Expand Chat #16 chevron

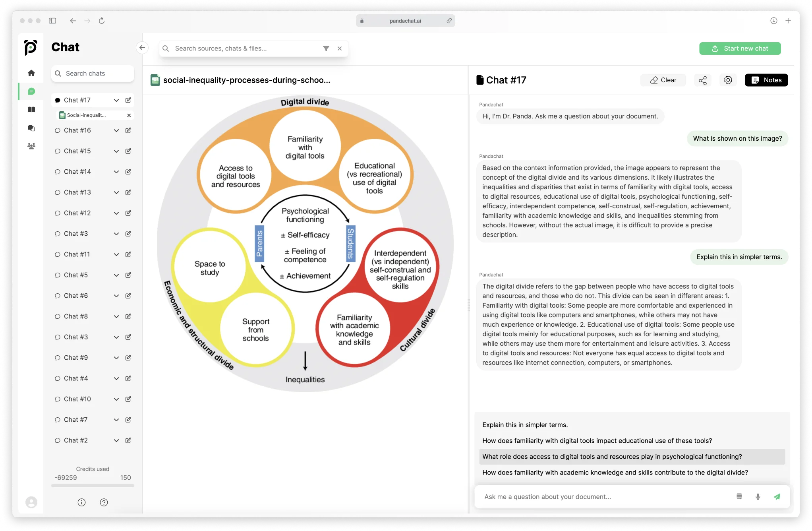[116, 130]
